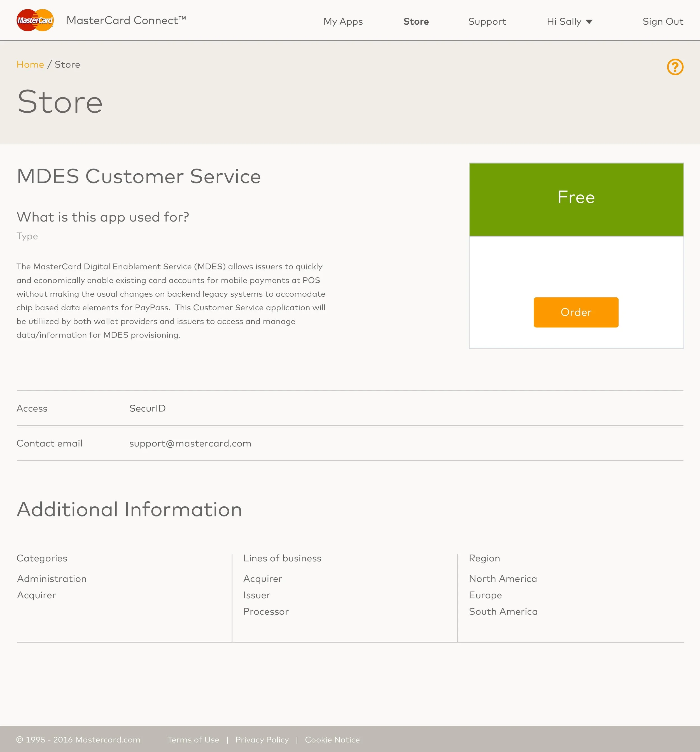Sign out of MasterCard Connect
This screenshot has height=752, width=700.
662,22
